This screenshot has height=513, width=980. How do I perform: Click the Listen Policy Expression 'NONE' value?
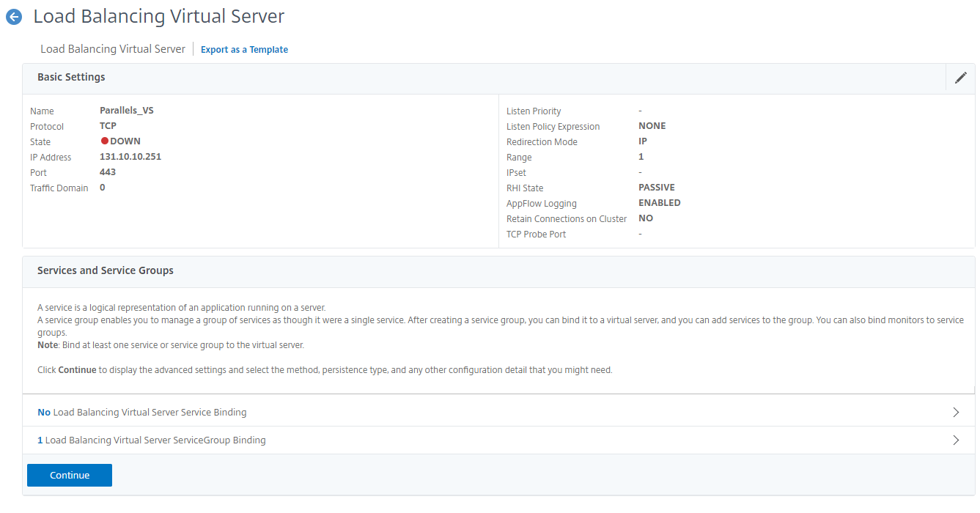652,126
